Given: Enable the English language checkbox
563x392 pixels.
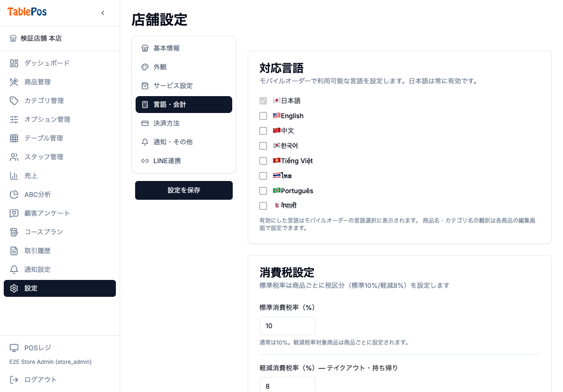Looking at the screenshot, I should click(263, 116).
